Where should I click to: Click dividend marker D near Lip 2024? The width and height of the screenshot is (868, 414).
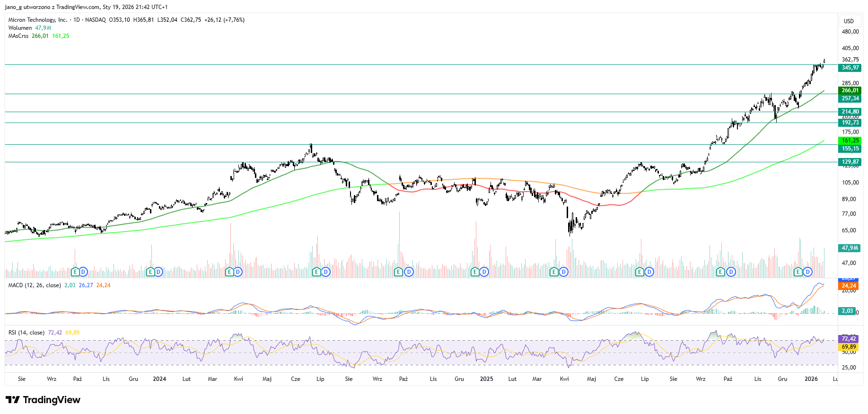(325, 272)
